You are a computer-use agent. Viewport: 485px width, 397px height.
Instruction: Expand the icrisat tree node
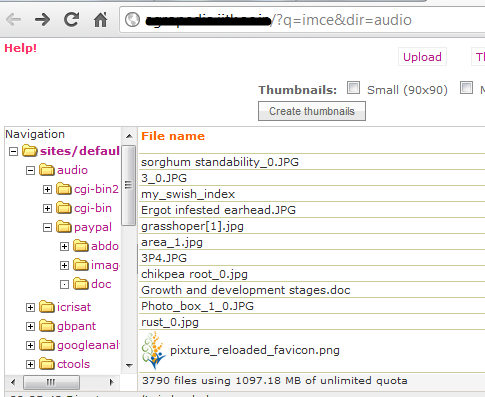30,307
